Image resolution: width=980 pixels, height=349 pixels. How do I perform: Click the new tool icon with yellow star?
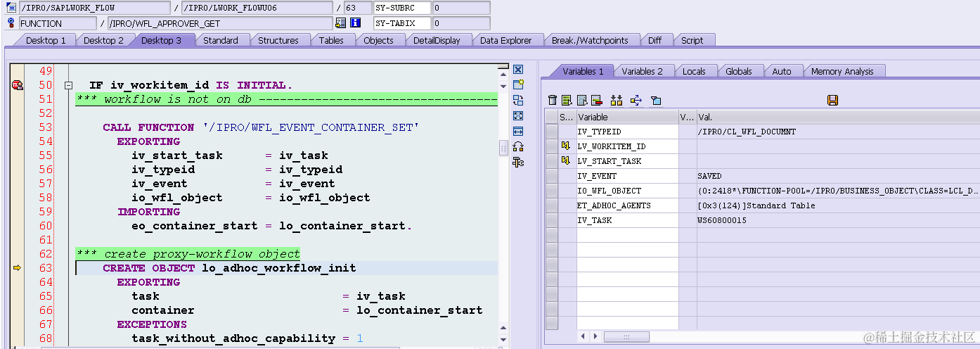point(518,85)
